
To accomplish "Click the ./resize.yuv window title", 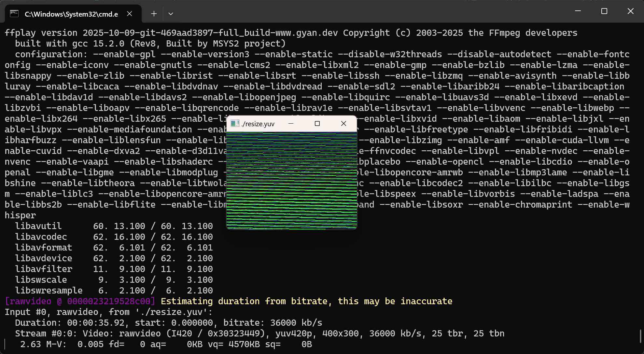I will pos(258,124).
